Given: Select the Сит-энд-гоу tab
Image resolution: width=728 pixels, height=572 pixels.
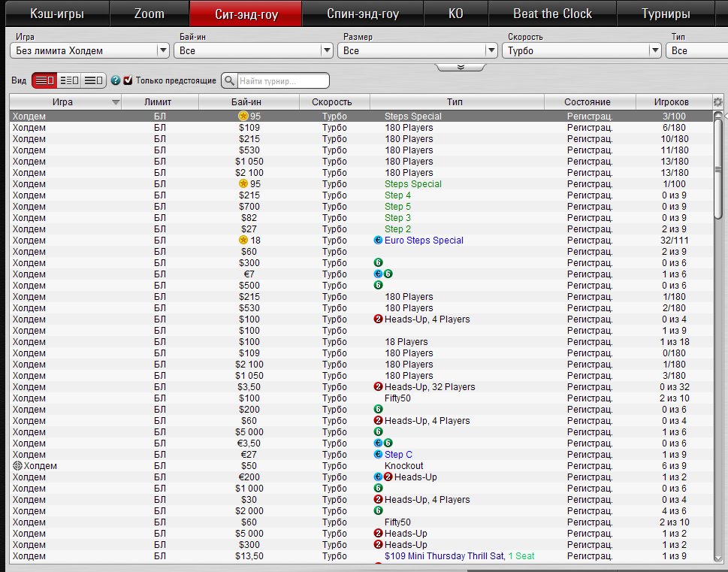Looking at the screenshot, I should pyautogui.click(x=246, y=14).
